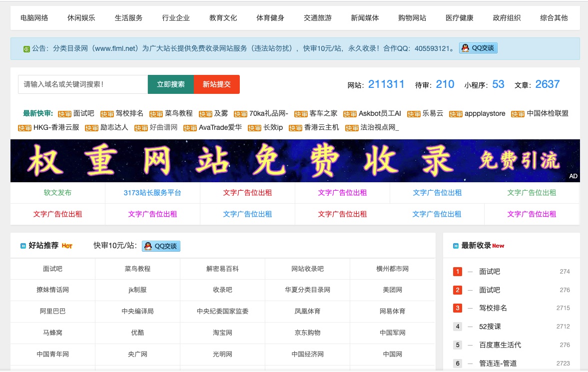The image size is (588, 372).
Task: Click the 快审 badge before HKG-香港云服
Action: [25, 128]
